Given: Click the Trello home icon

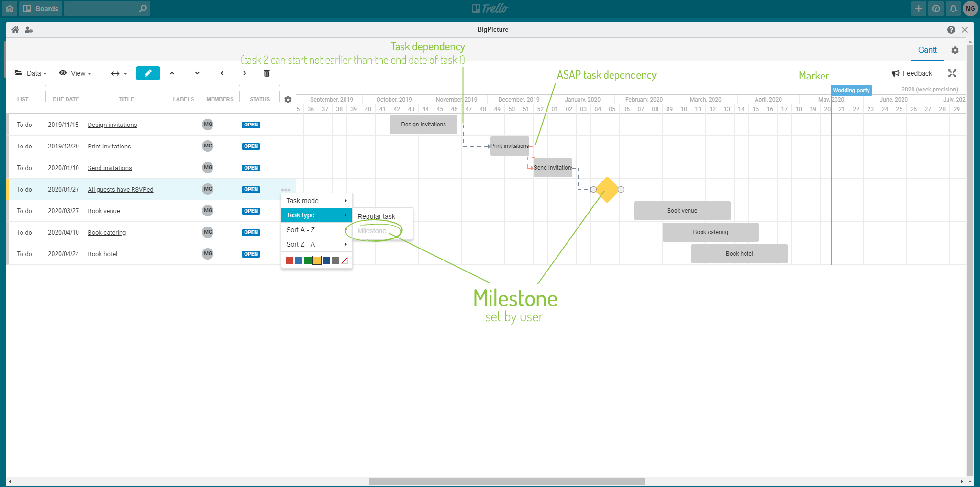Looking at the screenshot, I should [9, 9].
